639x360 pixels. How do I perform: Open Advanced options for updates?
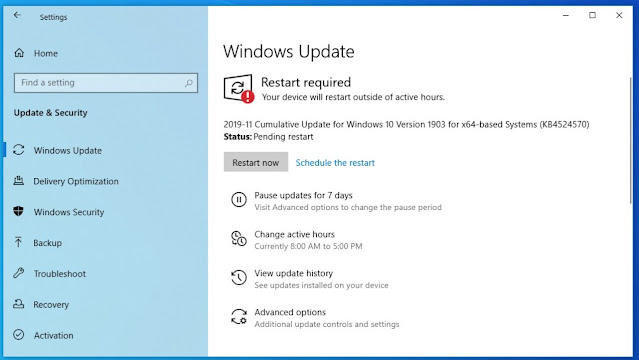click(290, 312)
